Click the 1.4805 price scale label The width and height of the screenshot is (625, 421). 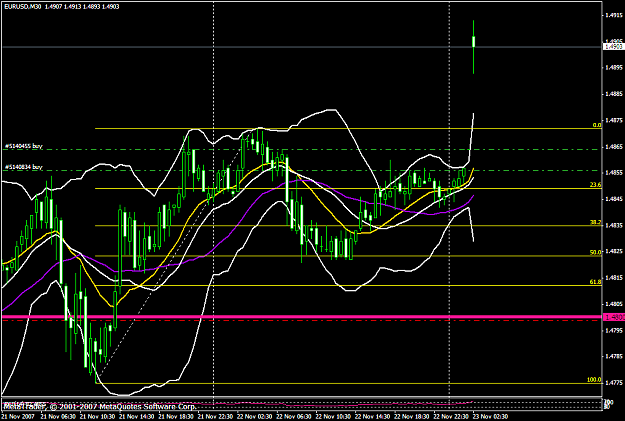(x=614, y=304)
